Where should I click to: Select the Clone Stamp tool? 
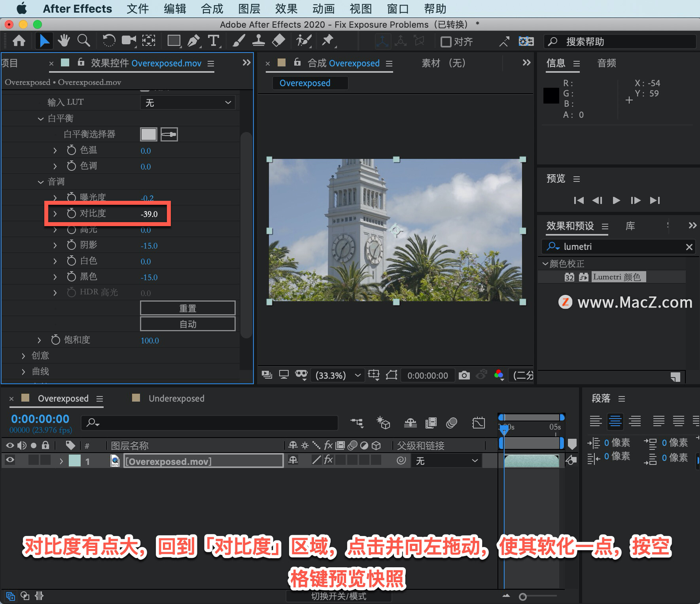pos(258,41)
